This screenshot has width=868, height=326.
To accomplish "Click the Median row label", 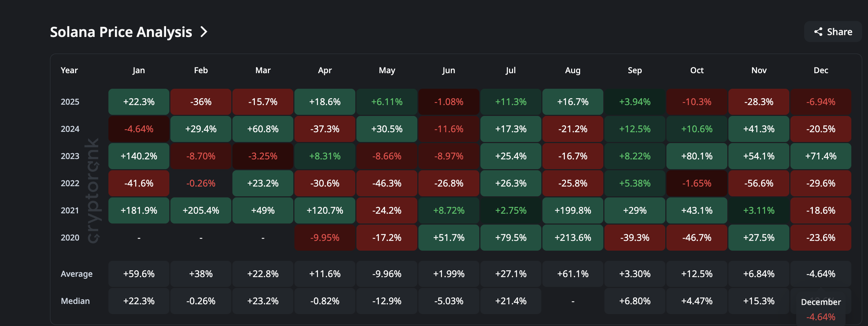I will (75, 301).
